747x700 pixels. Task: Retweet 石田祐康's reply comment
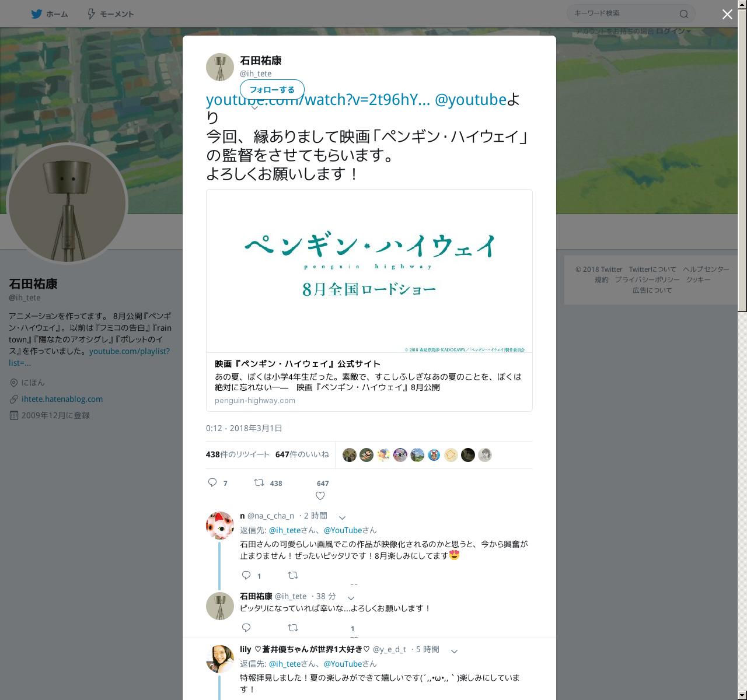coord(293,628)
